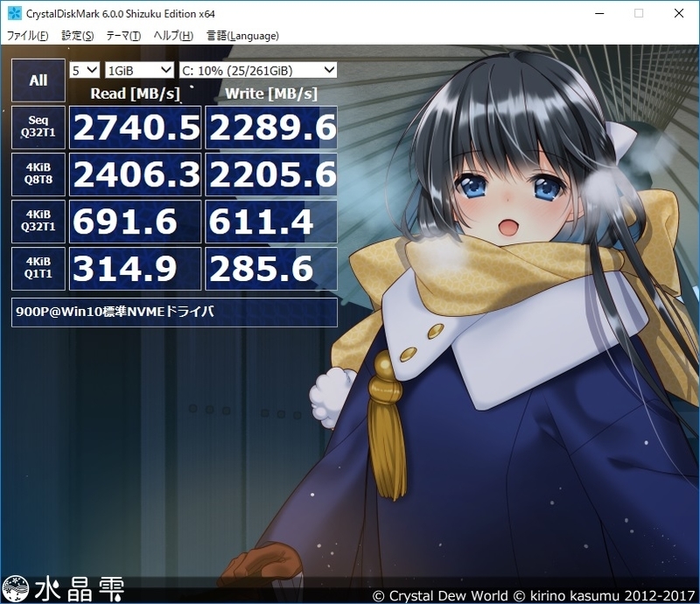Minimize the CrystalDiskMark window
Screen dimensions: 700x604
pyautogui.click(x=599, y=13)
